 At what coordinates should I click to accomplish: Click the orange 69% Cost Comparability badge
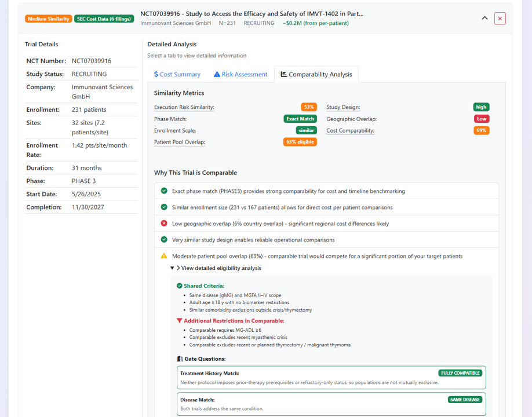(x=481, y=130)
